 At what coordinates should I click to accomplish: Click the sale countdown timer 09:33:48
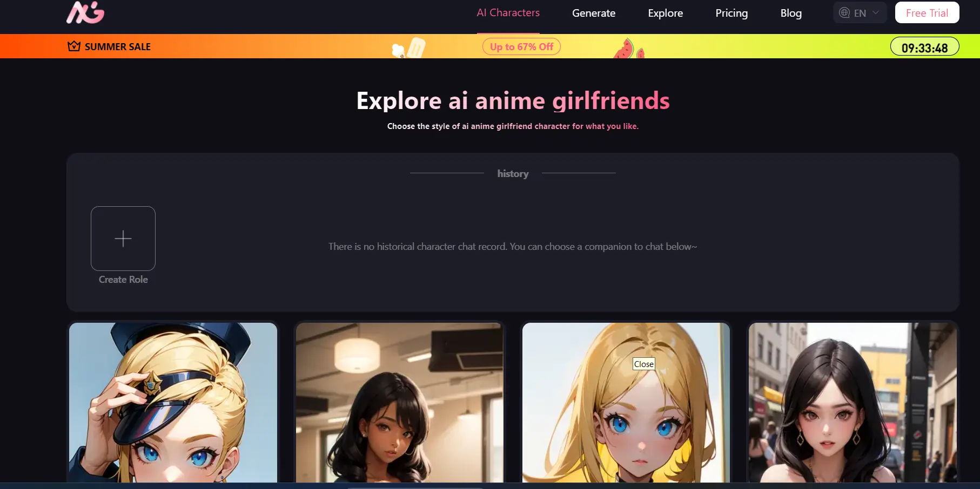click(x=924, y=47)
